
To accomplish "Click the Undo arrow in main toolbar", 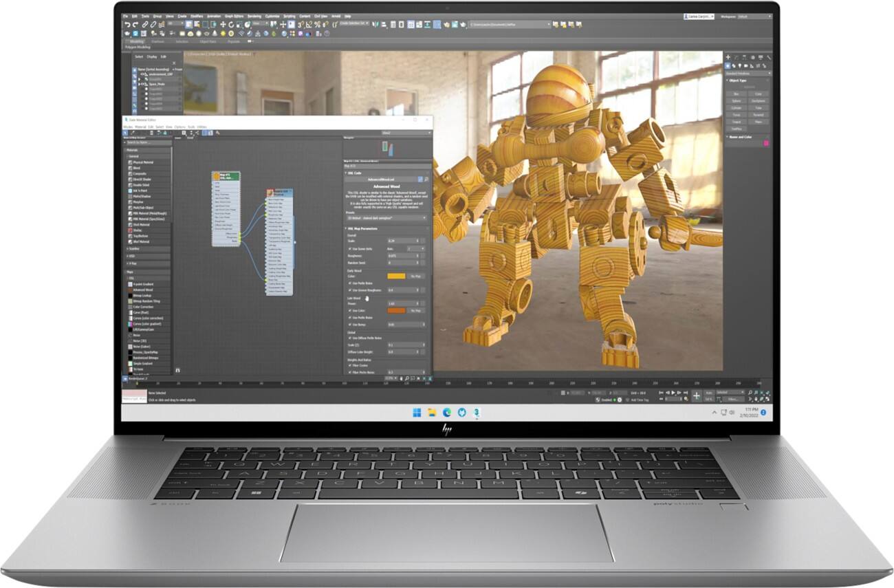I will (127, 24).
